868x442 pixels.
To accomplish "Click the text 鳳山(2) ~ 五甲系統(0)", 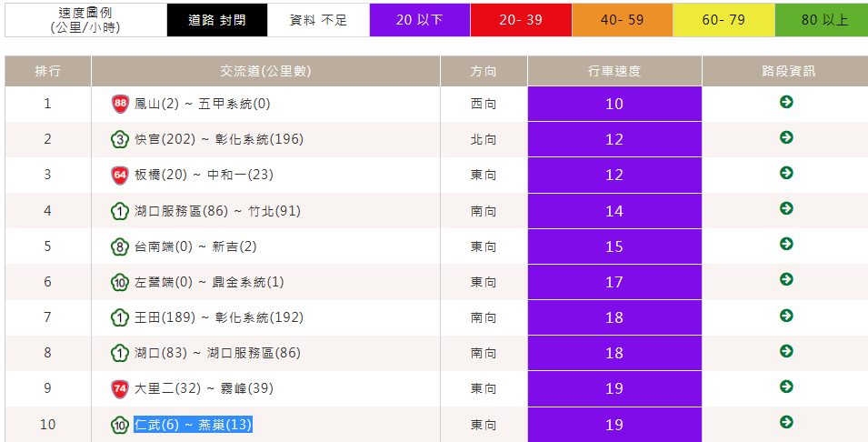I will point(202,104).
